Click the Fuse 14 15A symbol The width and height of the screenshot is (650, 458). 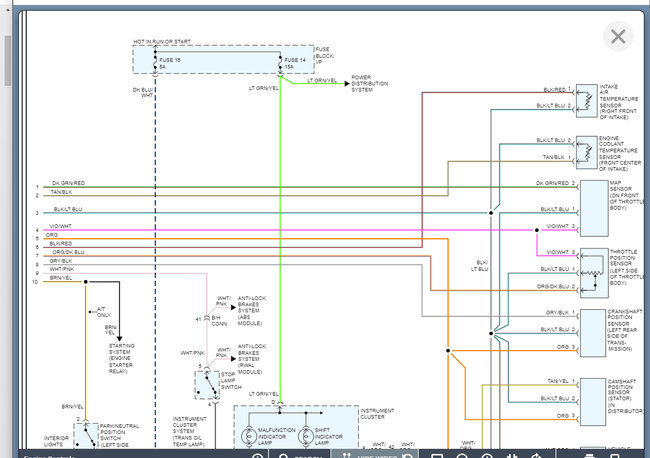(279, 63)
